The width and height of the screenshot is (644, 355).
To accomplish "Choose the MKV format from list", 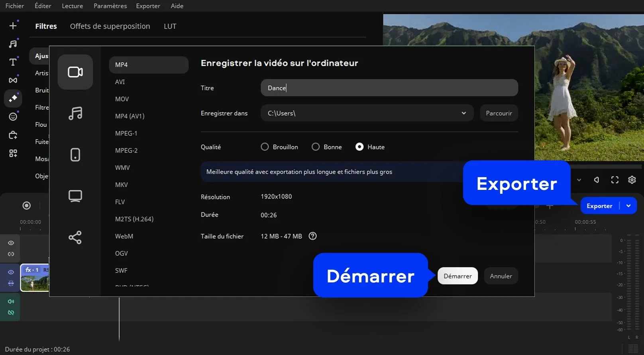I will (x=122, y=185).
